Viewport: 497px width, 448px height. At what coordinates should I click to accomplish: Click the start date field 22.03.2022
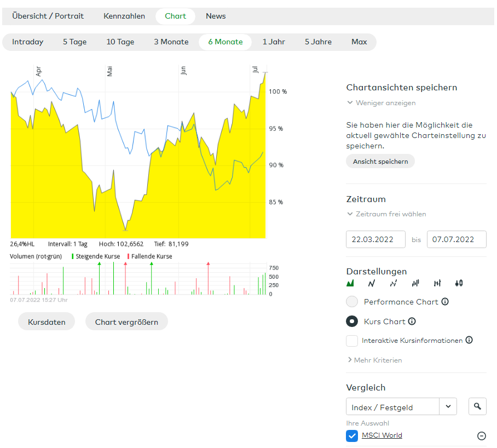pyautogui.click(x=375, y=239)
